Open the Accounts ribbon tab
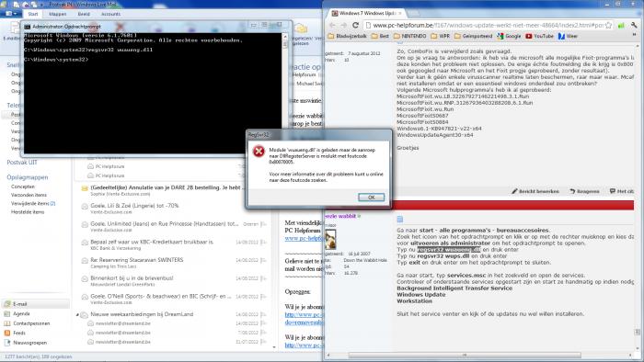Screen dimensions: 644x362 pos(111,14)
